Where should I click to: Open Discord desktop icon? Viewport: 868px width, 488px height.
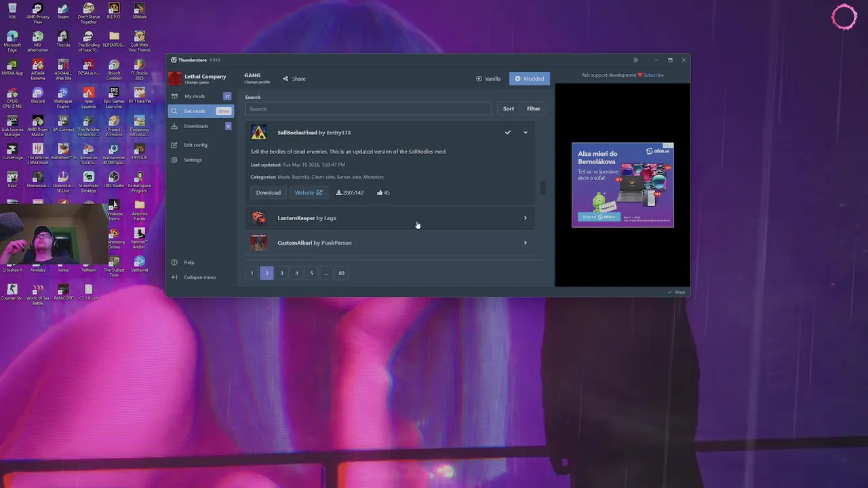(x=37, y=96)
